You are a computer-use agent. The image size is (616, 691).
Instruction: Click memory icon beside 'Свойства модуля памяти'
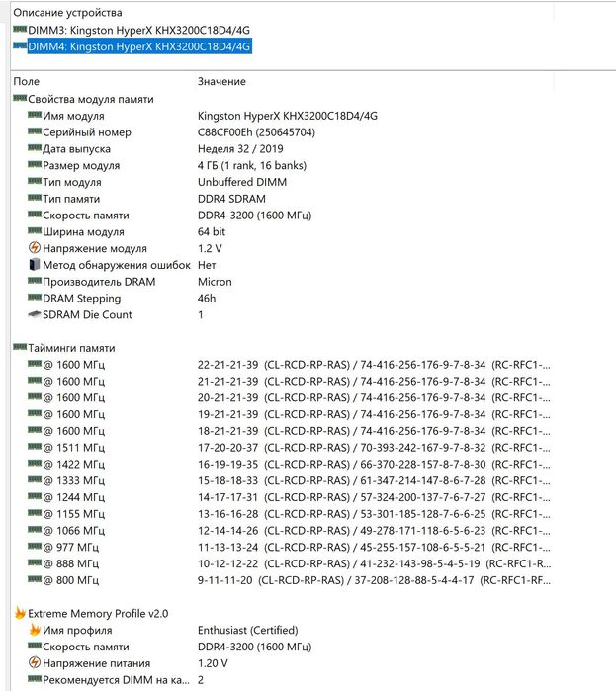tap(20, 98)
